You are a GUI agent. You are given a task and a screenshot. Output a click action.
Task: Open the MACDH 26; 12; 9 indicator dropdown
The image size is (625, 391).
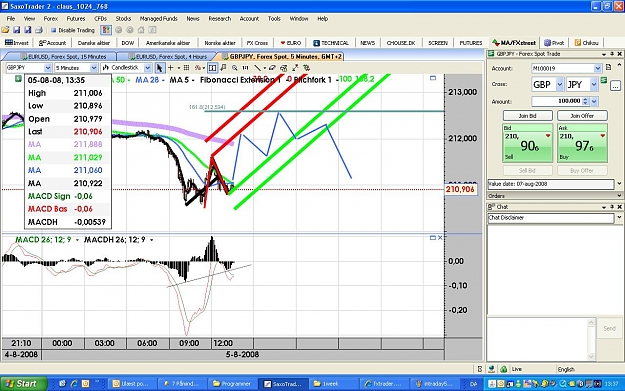151,240
